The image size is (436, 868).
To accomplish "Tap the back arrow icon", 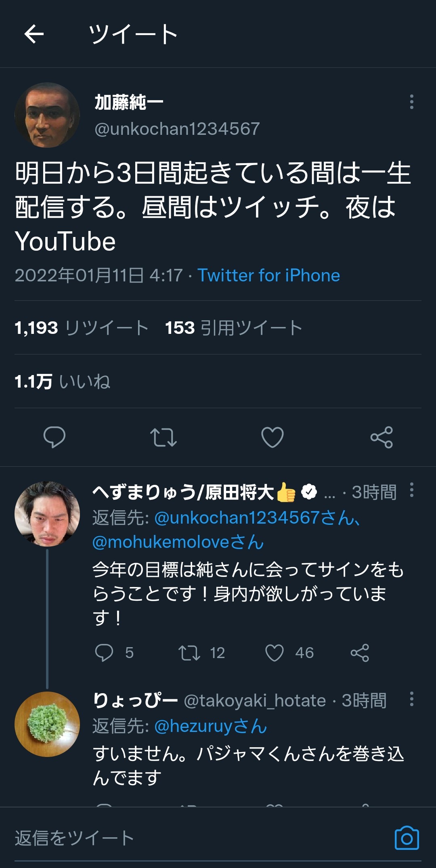I will (x=34, y=34).
